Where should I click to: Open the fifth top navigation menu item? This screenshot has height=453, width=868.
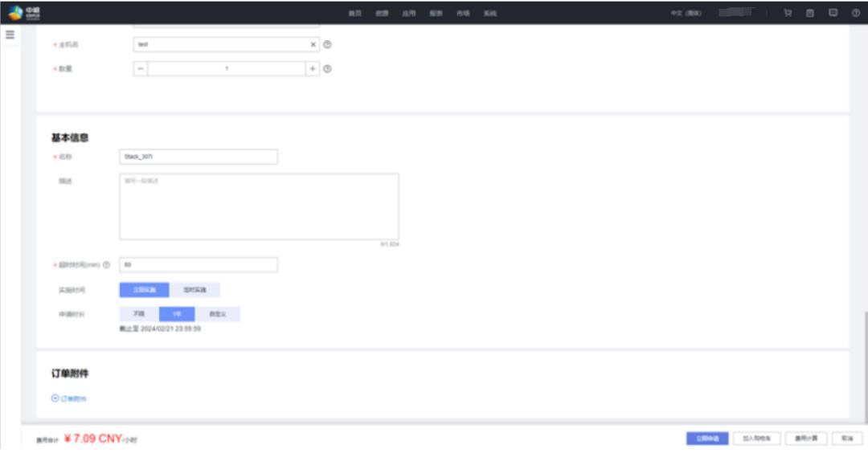point(464,14)
